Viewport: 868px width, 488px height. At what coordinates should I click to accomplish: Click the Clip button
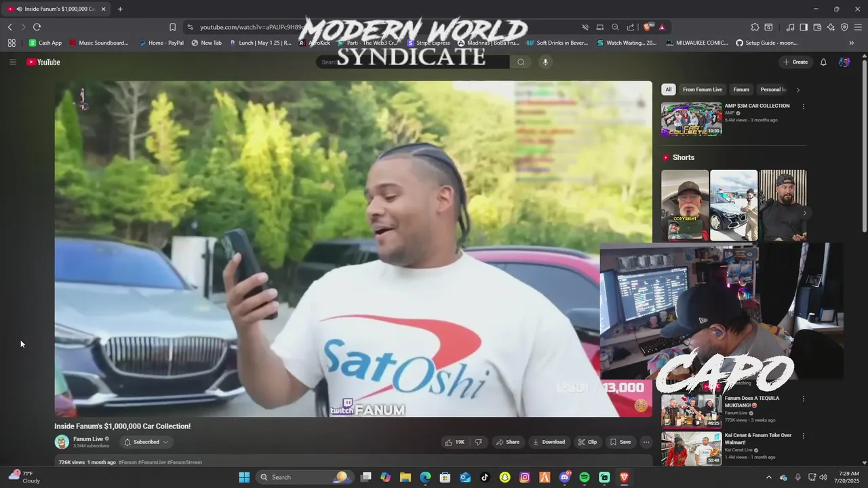587,442
